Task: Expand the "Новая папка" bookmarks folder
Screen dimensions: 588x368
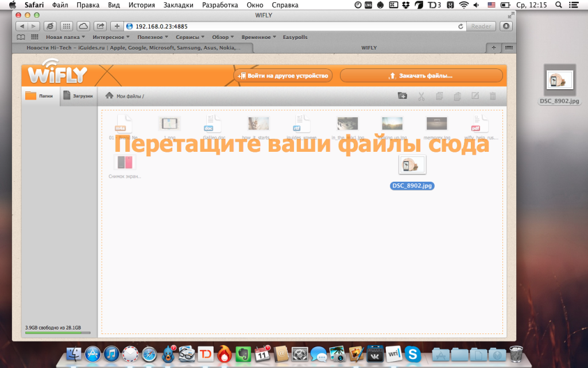Action: [x=65, y=37]
